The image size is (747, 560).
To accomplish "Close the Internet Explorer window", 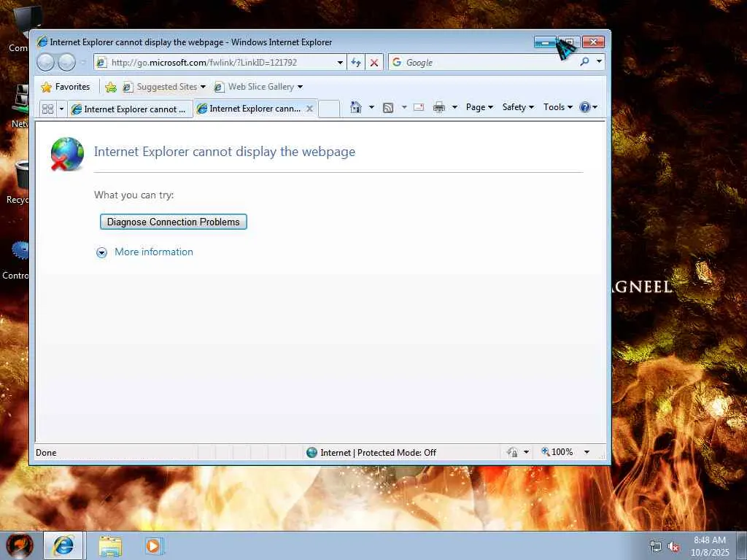I will 594,42.
